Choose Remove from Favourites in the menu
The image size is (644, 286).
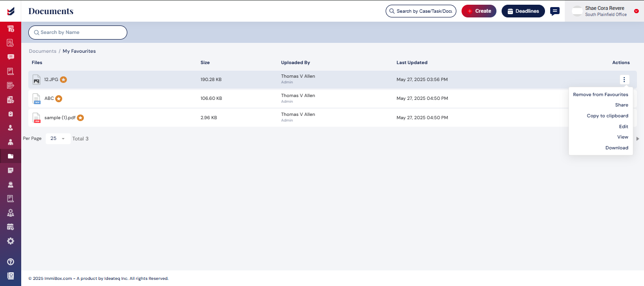pyautogui.click(x=601, y=95)
